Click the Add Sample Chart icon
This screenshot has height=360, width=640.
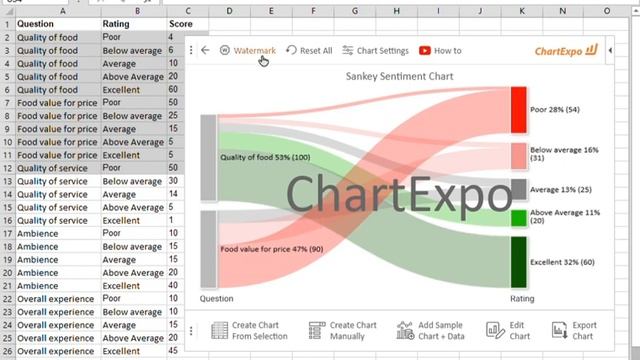tap(405, 331)
